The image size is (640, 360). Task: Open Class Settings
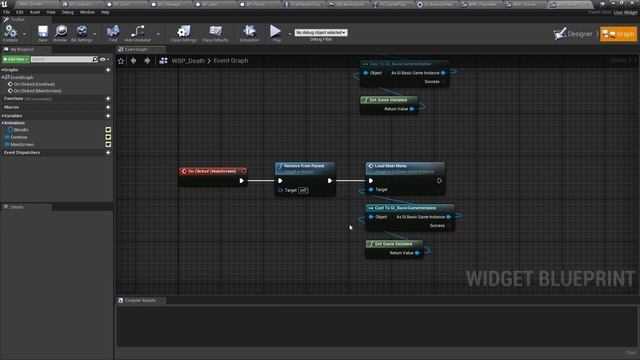point(184,33)
